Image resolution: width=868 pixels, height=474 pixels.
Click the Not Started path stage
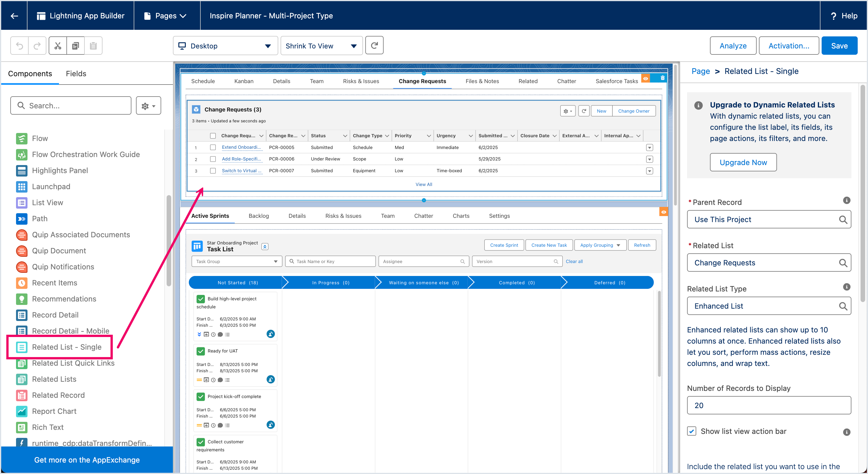click(x=238, y=283)
